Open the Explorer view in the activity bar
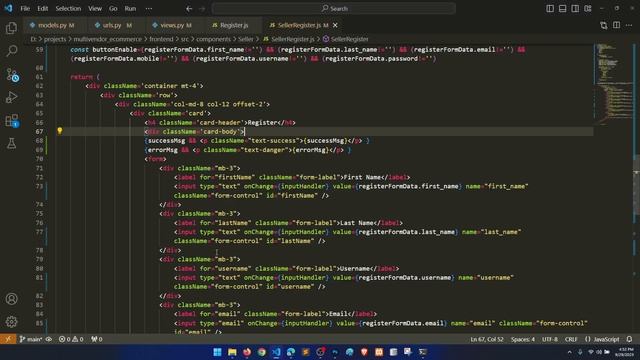 tap(11, 28)
